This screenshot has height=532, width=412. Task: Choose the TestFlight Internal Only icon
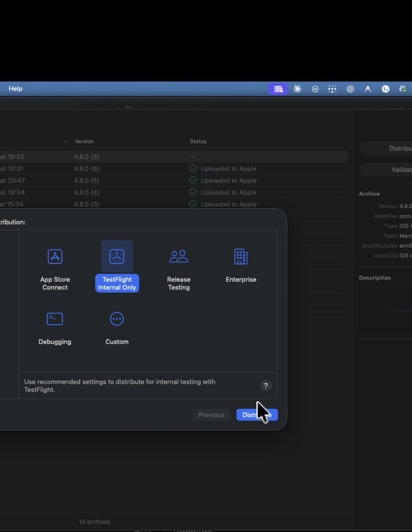pyautogui.click(x=117, y=256)
